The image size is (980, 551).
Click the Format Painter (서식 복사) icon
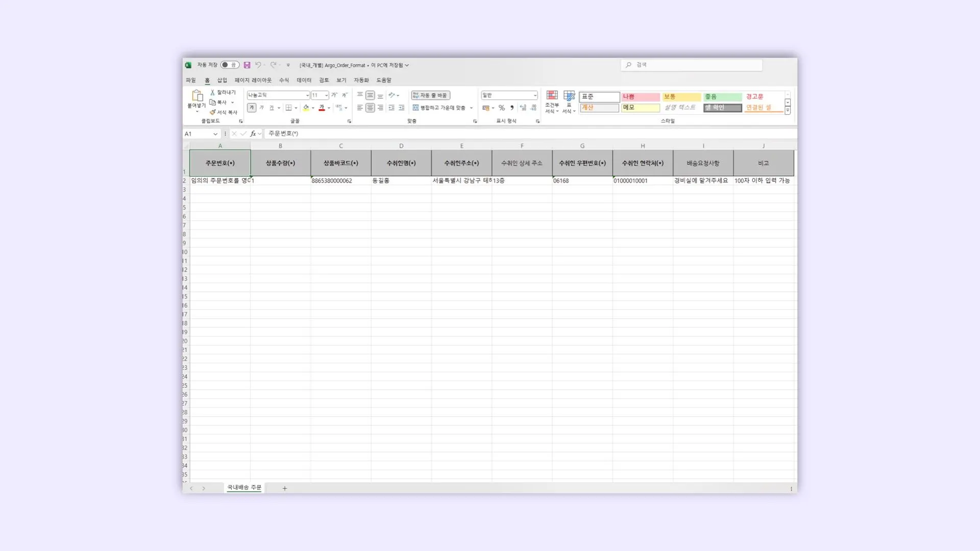[213, 112]
